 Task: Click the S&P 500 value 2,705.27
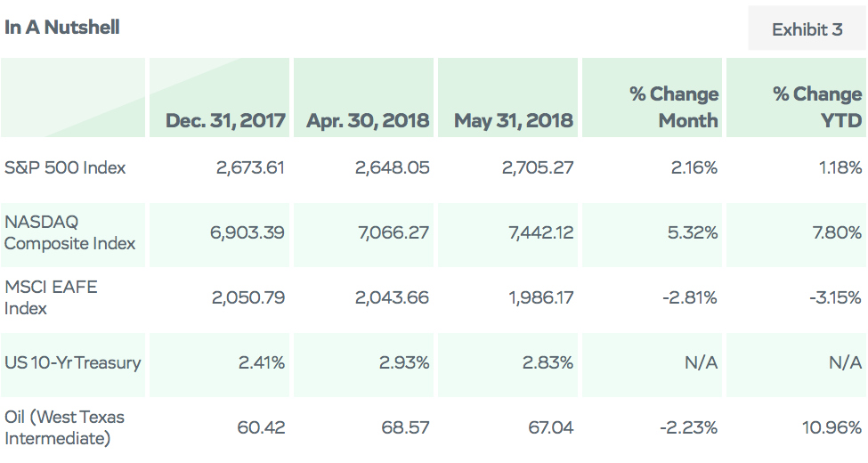pyautogui.click(x=538, y=167)
